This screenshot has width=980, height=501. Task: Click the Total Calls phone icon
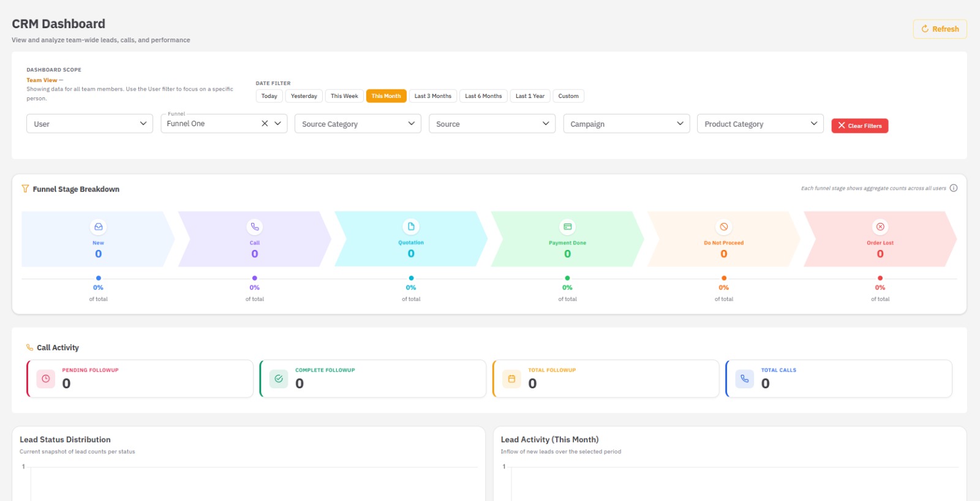745,379
